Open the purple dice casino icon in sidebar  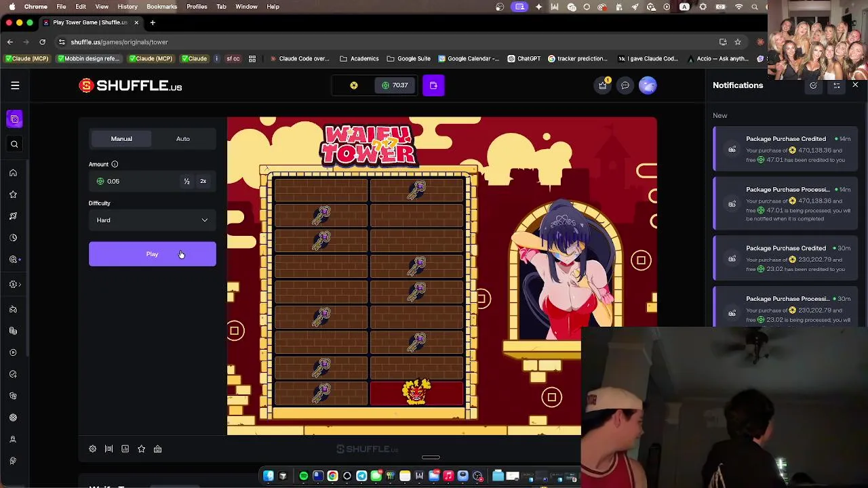(x=14, y=119)
